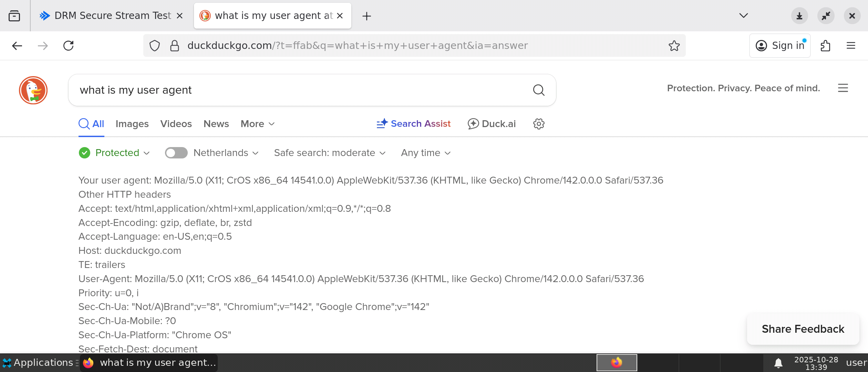Click the reload page button
The image size is (868, 372).
(x=69, y=45)
